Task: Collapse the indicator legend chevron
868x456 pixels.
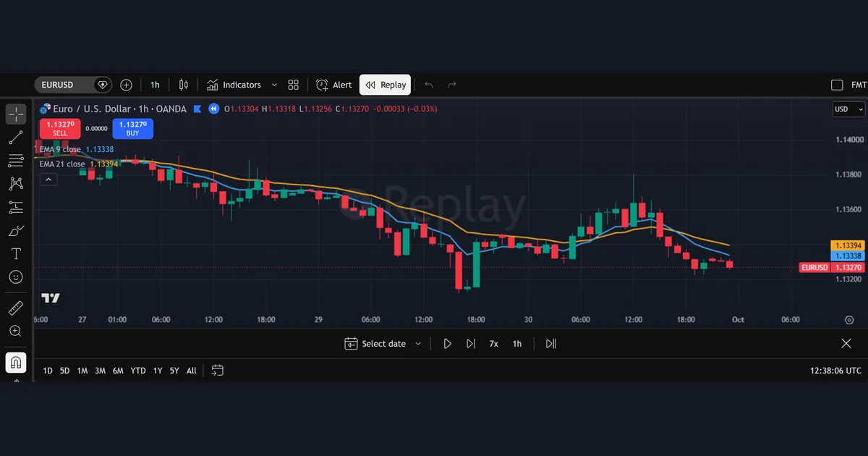Action: click(x=48, y=179)
